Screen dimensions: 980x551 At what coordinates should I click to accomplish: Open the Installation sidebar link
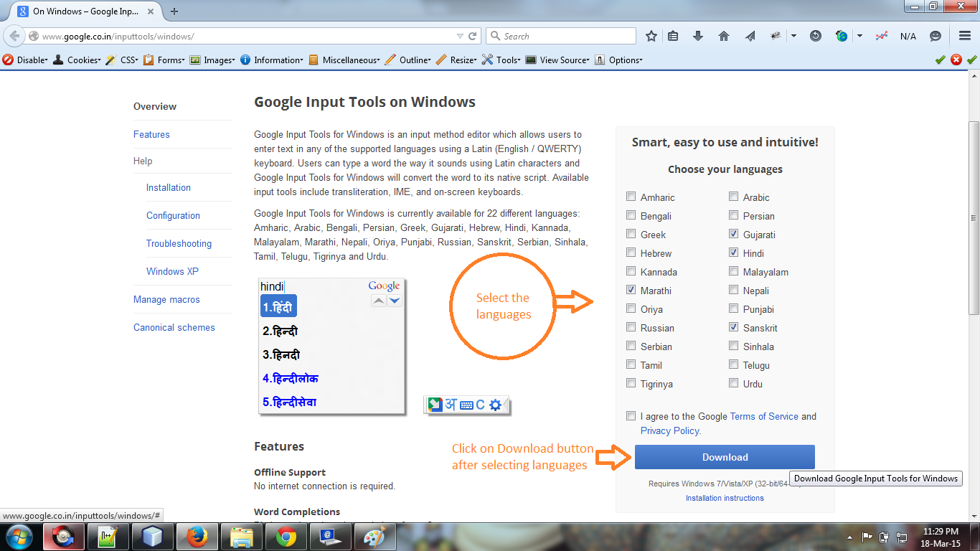pyautogui.click(x=169, y=187)
